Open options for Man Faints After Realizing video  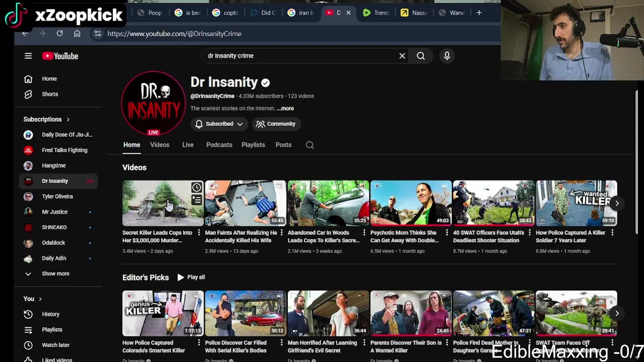point(281,233)
